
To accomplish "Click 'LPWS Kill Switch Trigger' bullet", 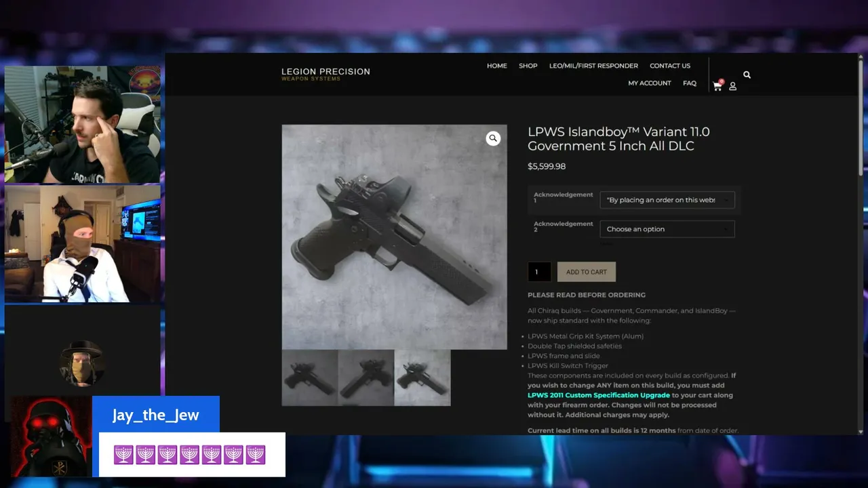I will [x=568, y=366].
